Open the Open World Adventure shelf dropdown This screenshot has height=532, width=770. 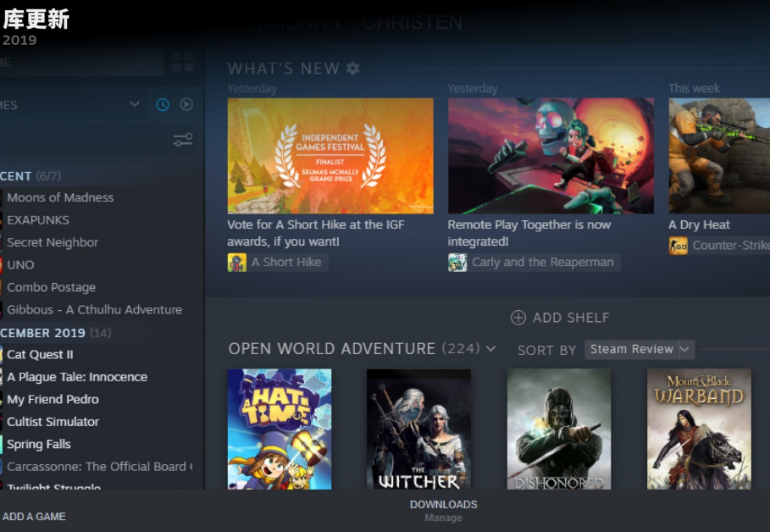490,349
